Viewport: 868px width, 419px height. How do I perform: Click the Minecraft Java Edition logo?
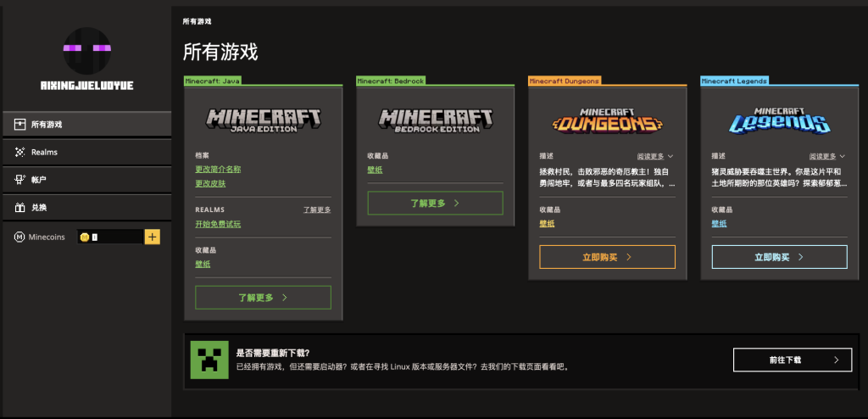point(263,120)
